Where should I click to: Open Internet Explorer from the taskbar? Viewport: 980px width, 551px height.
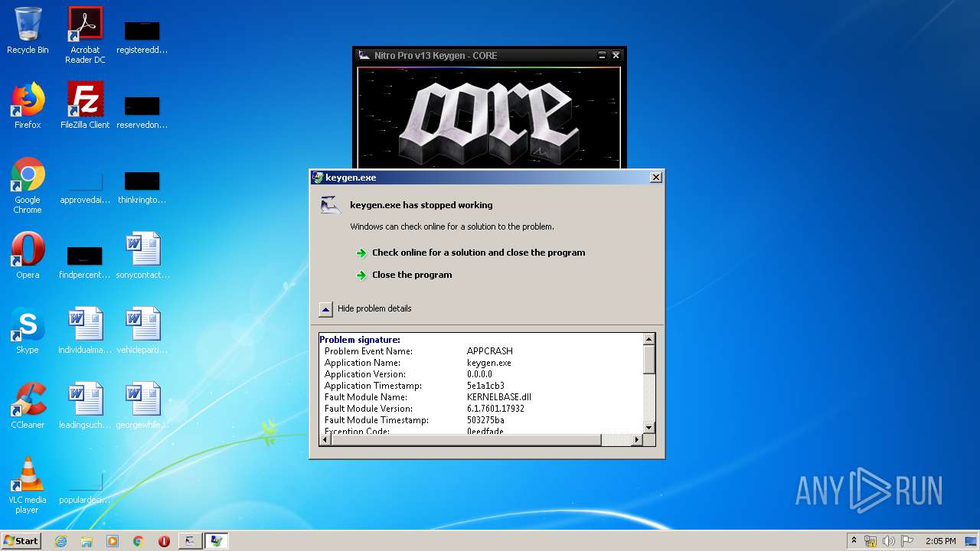(x=60, y=541)
